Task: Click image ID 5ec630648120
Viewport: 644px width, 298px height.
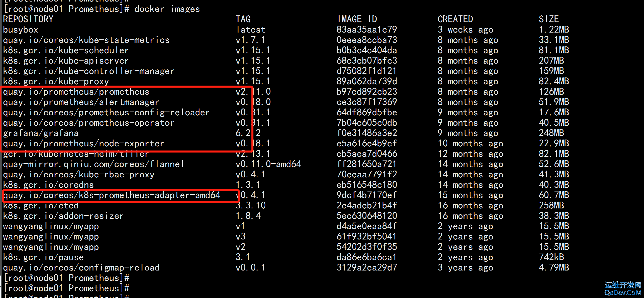Action: click(367, 216)
